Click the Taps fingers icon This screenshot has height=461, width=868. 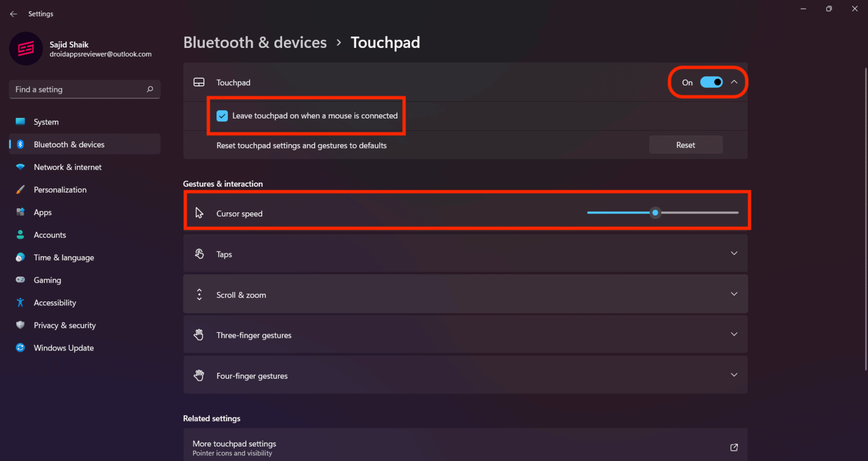click(199, 253)
